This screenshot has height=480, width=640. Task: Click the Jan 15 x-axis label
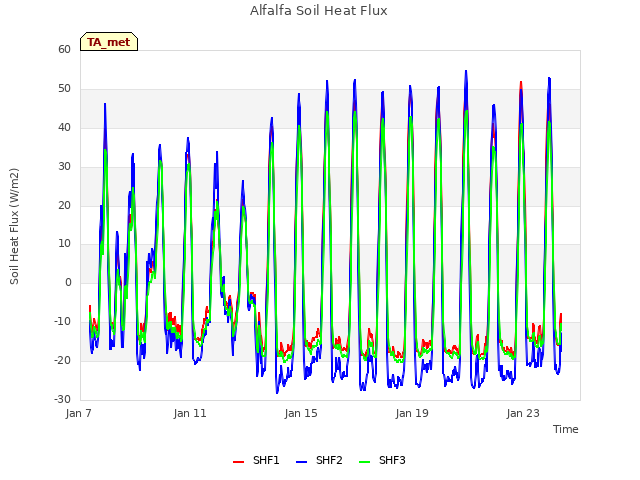coord(301,413)
